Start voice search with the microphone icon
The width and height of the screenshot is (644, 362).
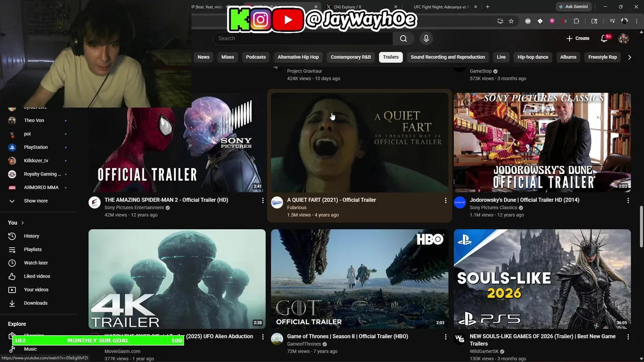click(426, 38)
